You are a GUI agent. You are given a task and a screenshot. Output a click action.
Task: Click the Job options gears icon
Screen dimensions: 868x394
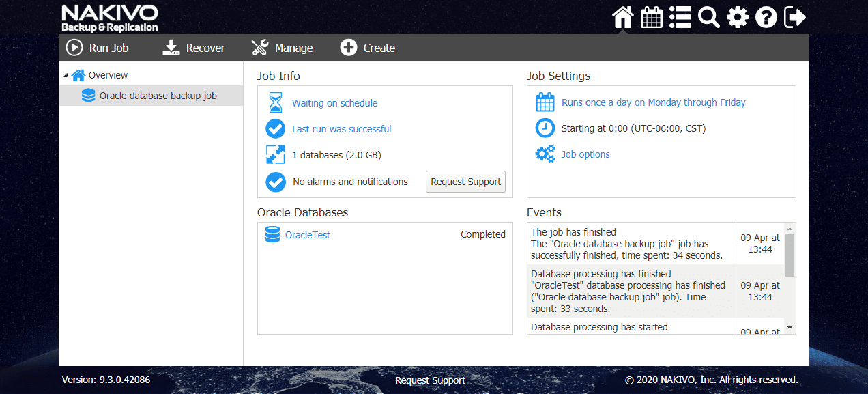(545, 154)
